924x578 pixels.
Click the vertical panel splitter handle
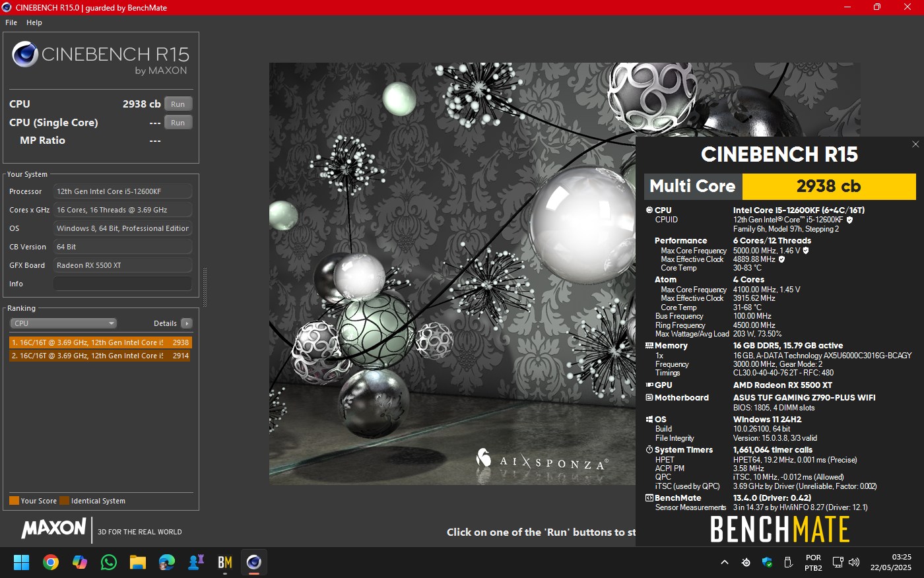(x=205, y=288)
